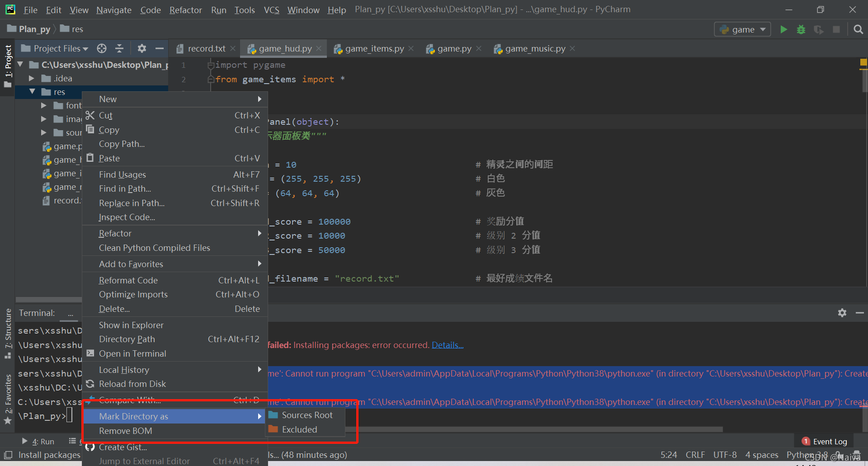This screenshot has width=868, height=466.
Task: Collapse all in Project panel toolbar
Action: click(x=119, y=48)
